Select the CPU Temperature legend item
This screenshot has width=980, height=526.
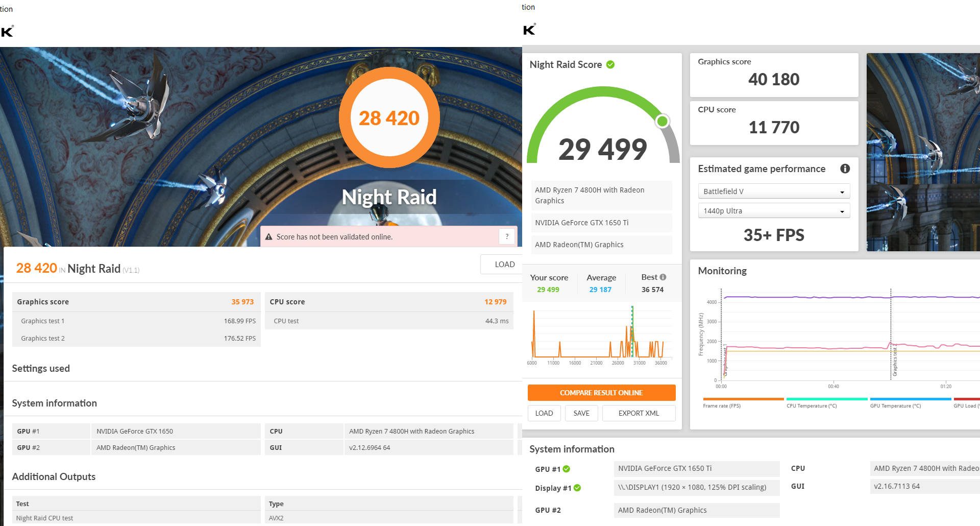(x=827, y=403)
